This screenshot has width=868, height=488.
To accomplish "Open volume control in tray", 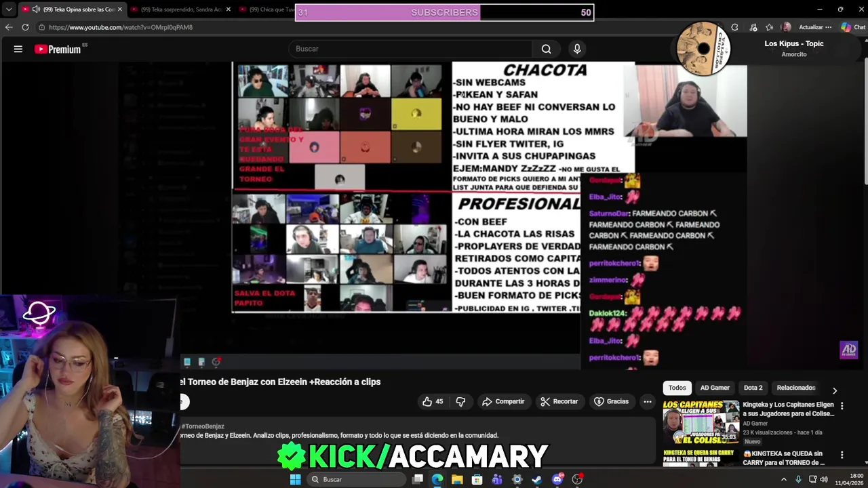I will tap(824, 479).
